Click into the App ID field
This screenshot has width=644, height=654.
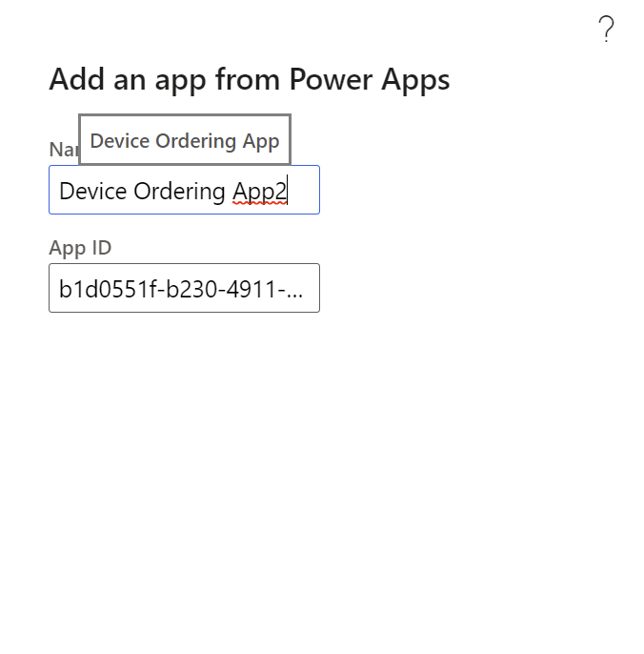click(184, 288)
